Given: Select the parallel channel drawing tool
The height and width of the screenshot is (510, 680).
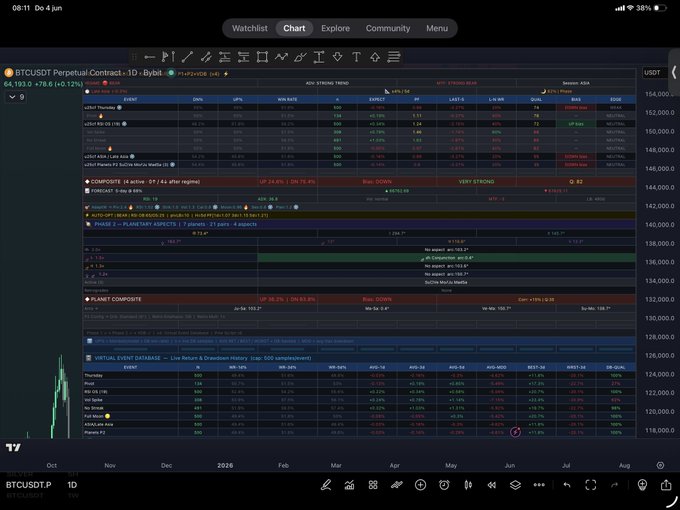Looking at the screenshot, I should pos(206,57).
